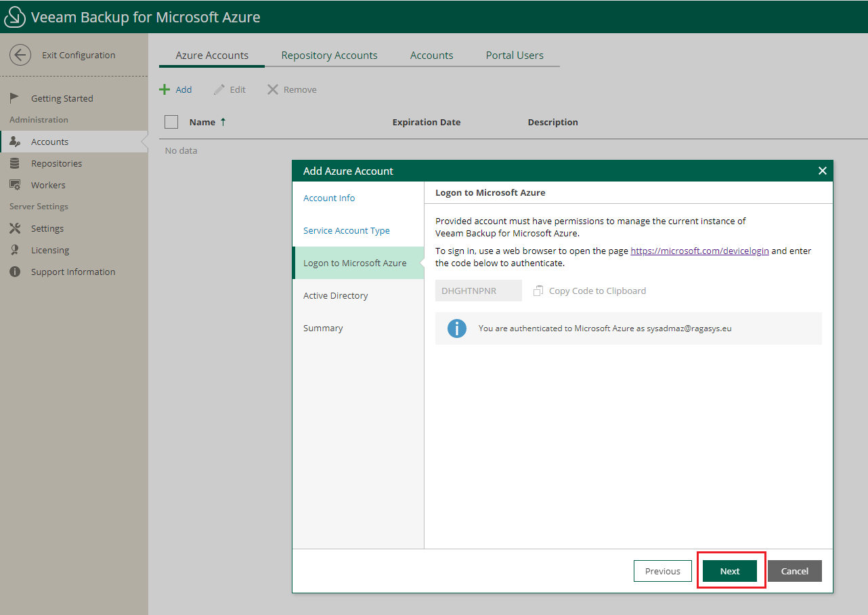Click the Edit pencil icon
Screen dimensions: 868x615
pos(229,89)
